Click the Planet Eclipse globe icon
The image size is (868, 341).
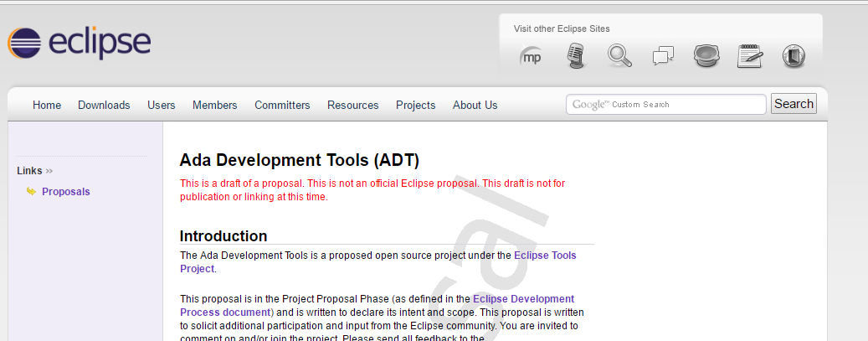pyautogui.click(x=706, y=56)
